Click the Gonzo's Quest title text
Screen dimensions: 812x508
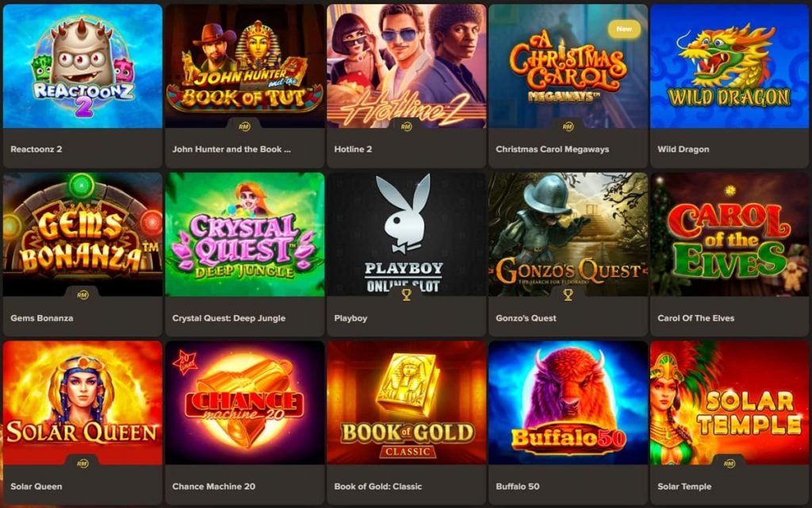527,317
